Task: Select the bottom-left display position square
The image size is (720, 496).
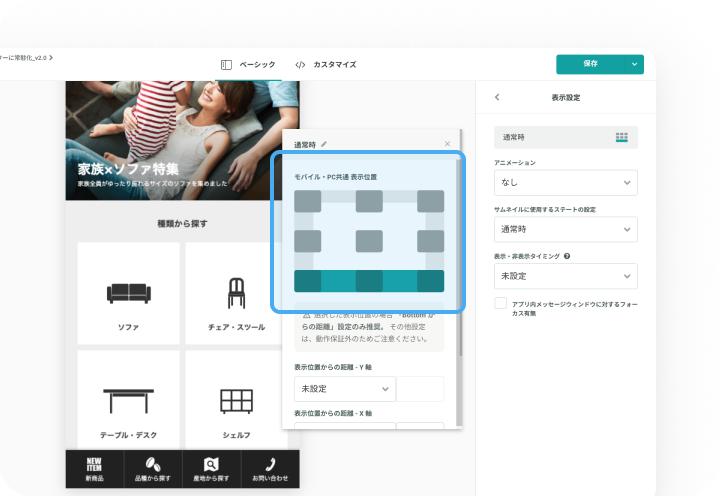Action: click(x=308, y=281)
